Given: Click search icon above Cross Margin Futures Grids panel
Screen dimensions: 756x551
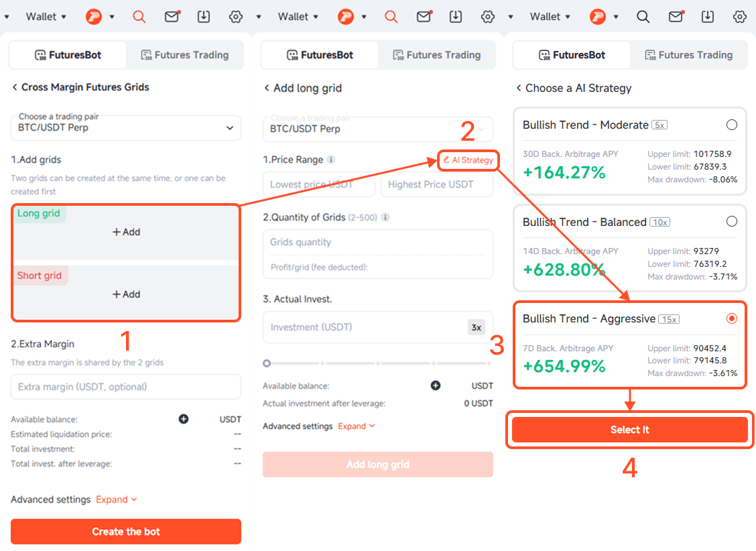Looking at the screenshot, I should pos(139,17).
